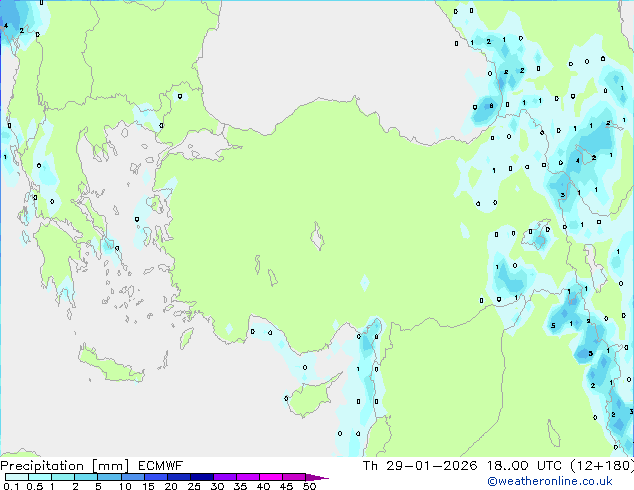Click the legend value '0.1'

[x=11, y=486]
